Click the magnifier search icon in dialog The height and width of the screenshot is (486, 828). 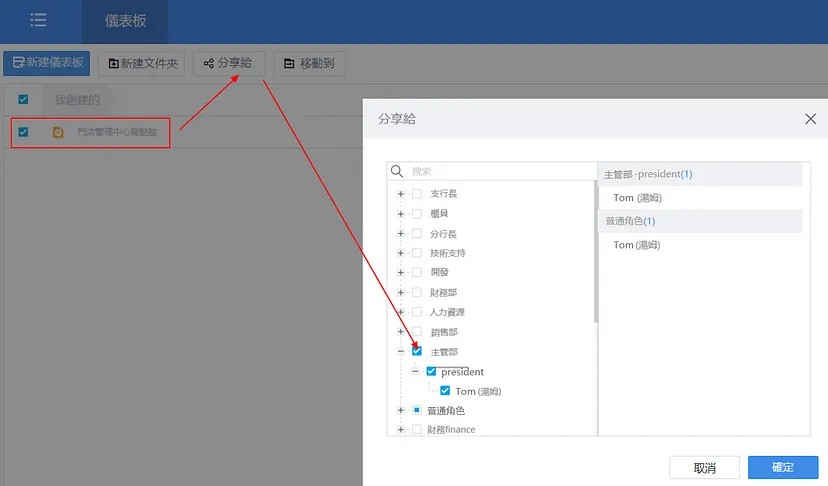[x=397, y=171]
